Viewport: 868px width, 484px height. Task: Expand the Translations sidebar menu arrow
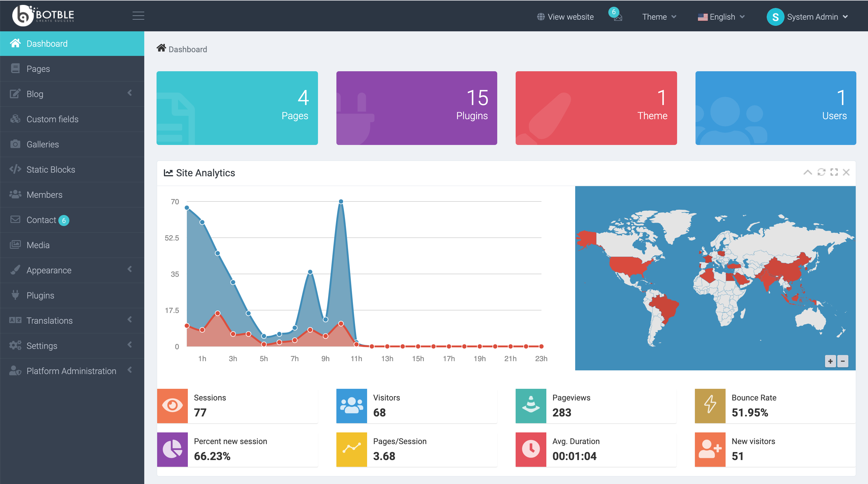click(130, 319)
